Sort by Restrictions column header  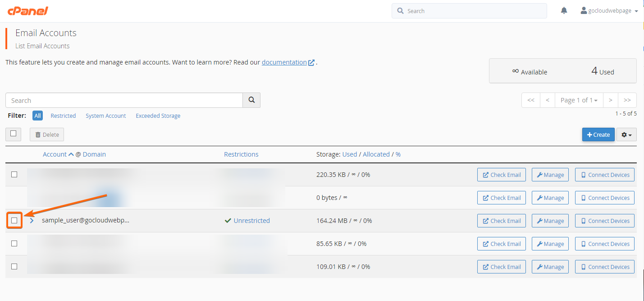pyautogui.click(x=241, y=154)
